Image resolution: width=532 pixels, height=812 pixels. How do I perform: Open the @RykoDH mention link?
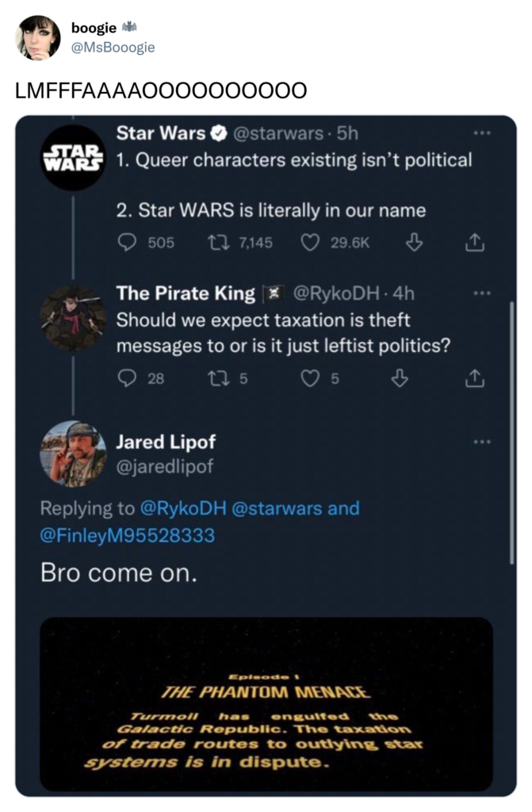coord(184,508)
